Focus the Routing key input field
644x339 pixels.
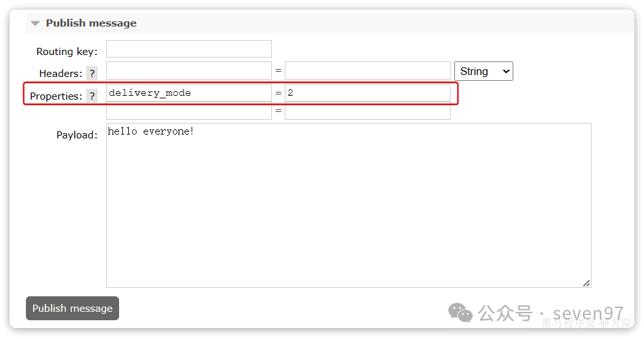tap(189, 49)
